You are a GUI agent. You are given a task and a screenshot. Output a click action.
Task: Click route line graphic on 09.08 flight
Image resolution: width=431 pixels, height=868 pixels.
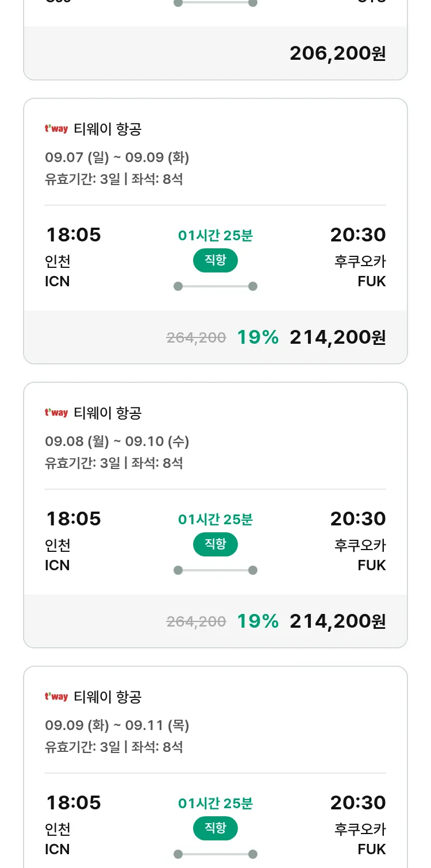pyautogui.click(x=215, y=570)
